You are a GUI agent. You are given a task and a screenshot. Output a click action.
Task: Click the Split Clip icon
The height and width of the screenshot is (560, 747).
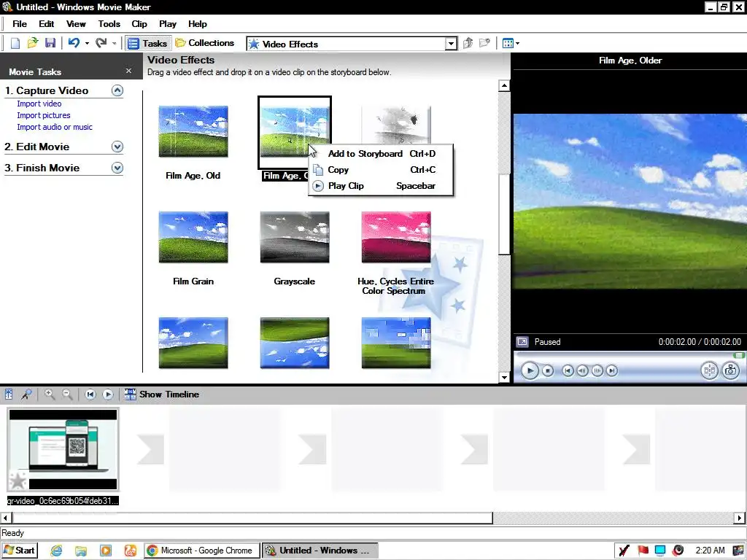tap(709, 370)
